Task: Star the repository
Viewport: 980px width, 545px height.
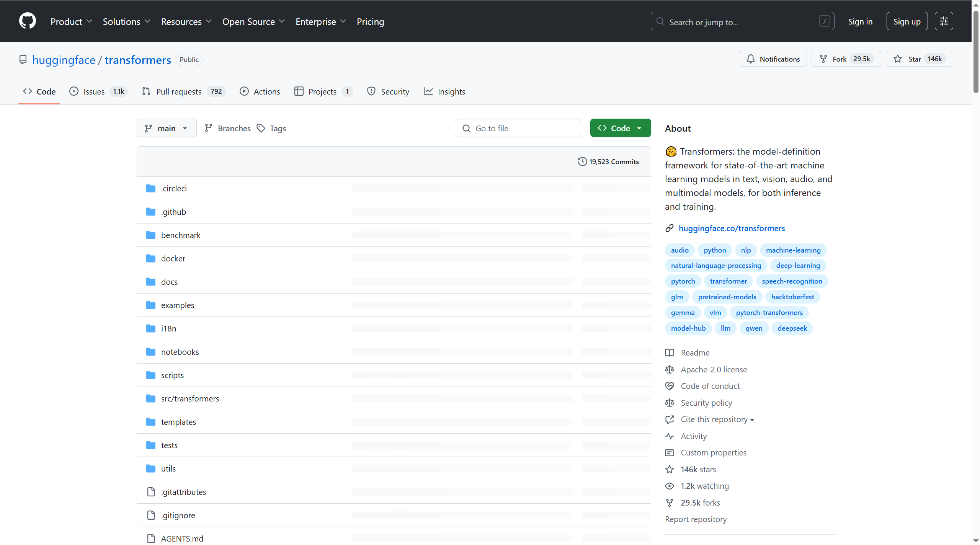Action: 919,59
